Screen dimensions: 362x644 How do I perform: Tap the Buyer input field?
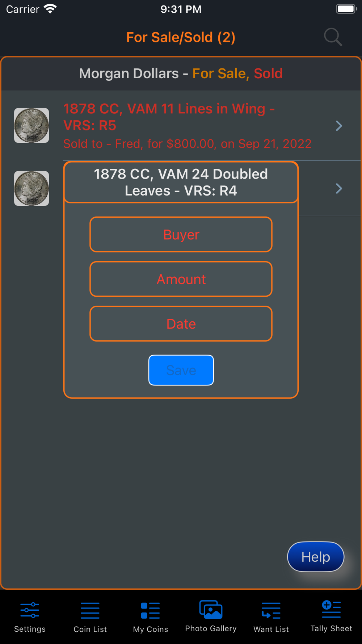pos(181,234)
